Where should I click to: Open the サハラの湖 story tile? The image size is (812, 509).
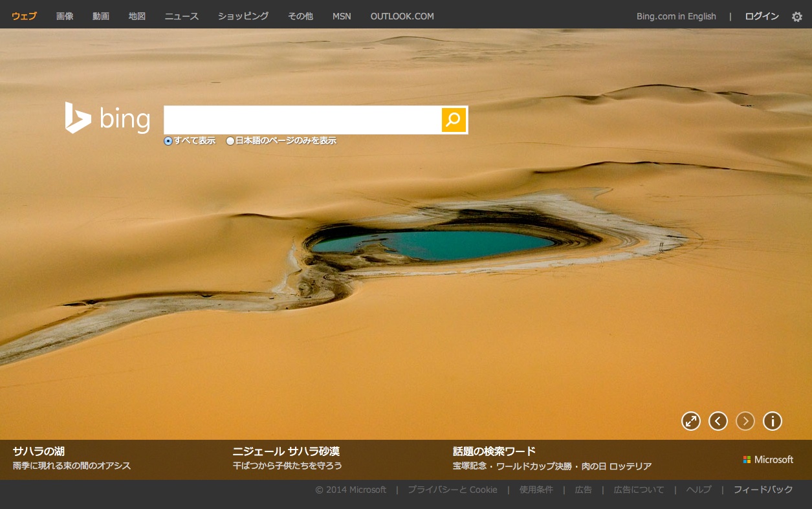(x=39, y=451)
